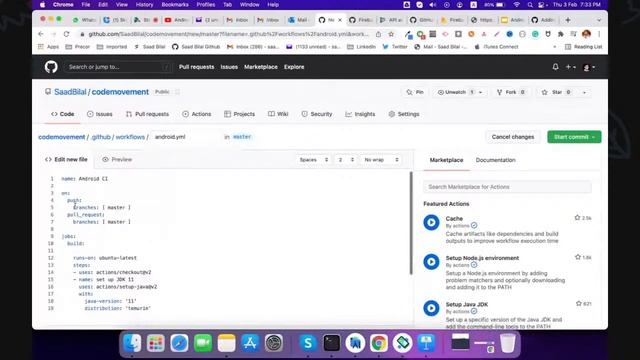Open the Insights tab
Viewport: 640px width, 360px height.
pyautogui.click(x=360, y=114)
